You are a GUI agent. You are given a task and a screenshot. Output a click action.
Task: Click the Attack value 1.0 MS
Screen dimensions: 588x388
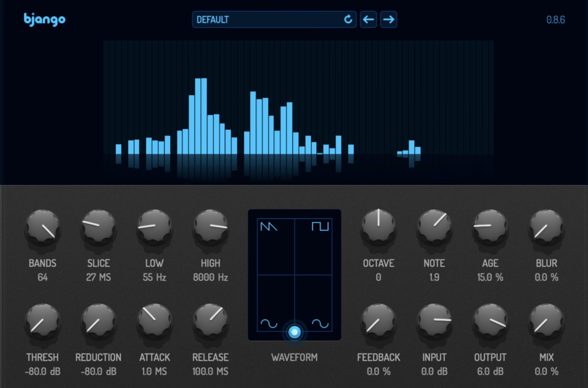point(155,371)
